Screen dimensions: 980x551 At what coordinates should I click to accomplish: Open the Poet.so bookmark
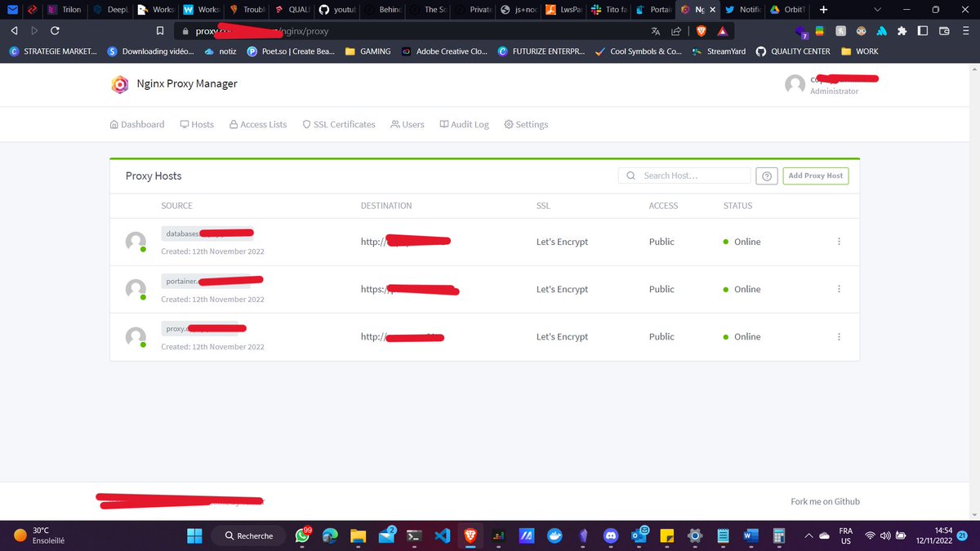pyautogui.click(x=291, y=51)
